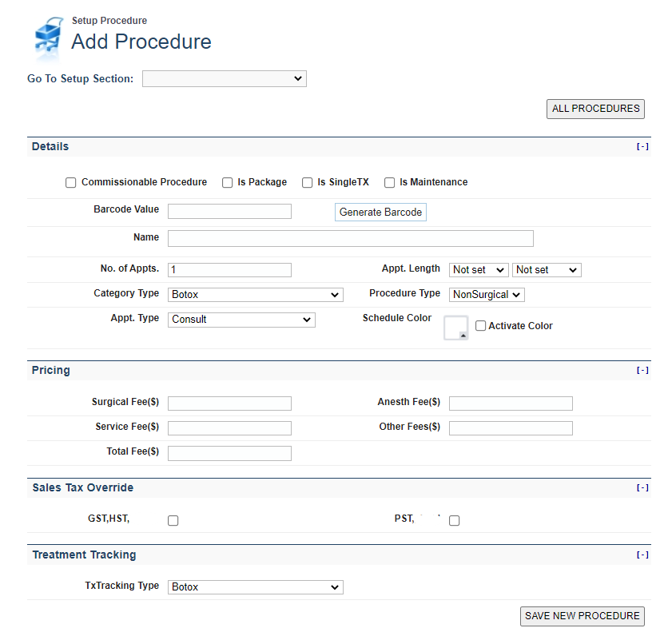Open the Schedule Color swatch picker
Image resolution: width=672 pixels, height=644 pixels.
[x=455, y=328]
